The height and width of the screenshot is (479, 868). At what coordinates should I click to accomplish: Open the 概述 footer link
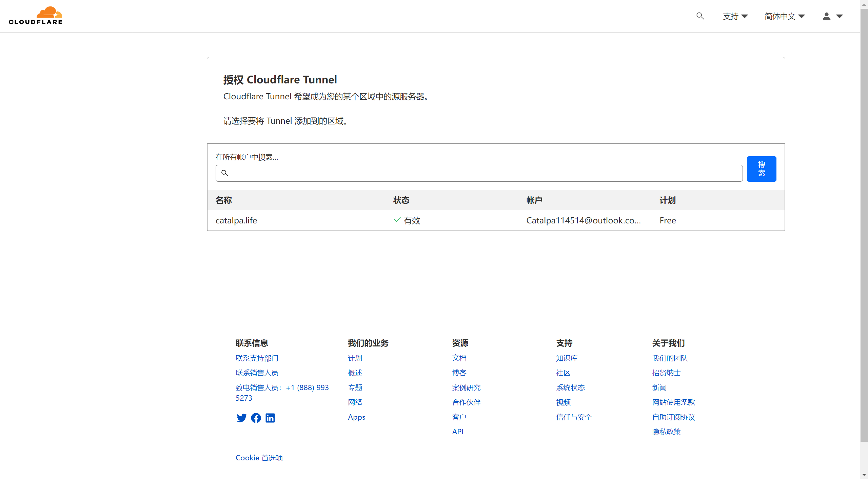[x=355, y=373]
